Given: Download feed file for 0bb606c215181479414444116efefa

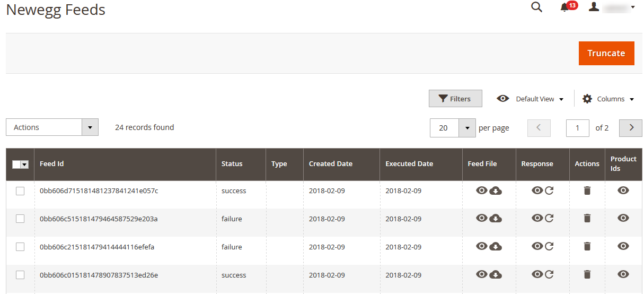Looking at the screenshot, I should (496, 246).
